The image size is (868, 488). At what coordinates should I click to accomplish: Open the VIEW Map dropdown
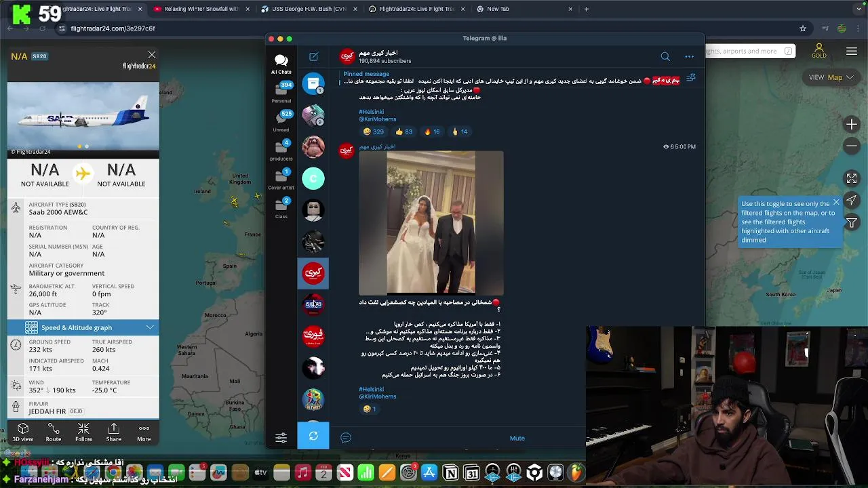pos(831,77)
